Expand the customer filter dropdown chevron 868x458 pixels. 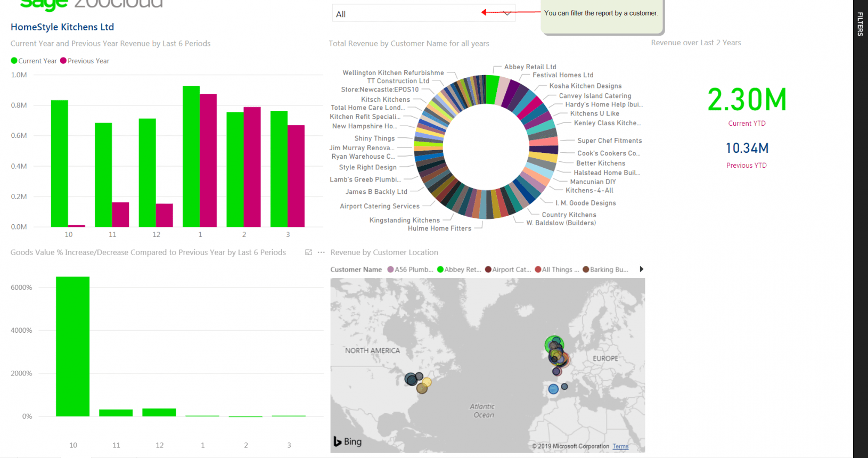[507, 14]
